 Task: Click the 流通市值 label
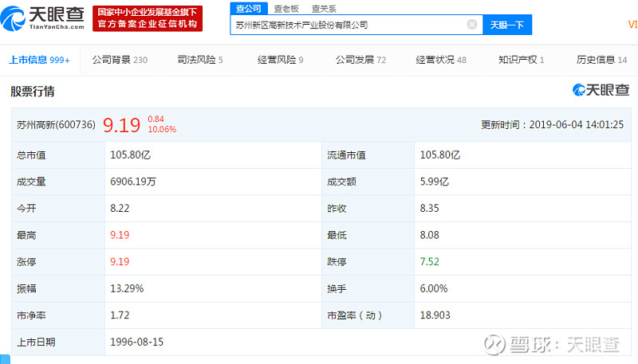[x=346, y=155]
